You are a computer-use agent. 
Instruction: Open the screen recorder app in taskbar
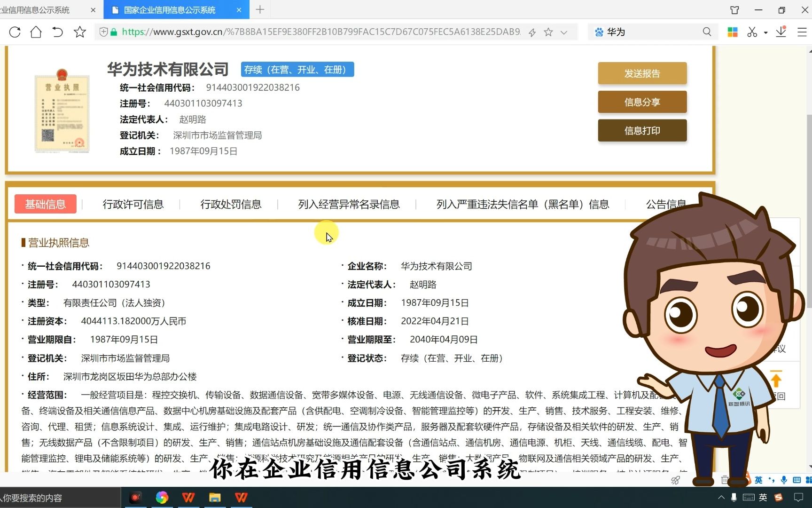click(x=135, y=497)
